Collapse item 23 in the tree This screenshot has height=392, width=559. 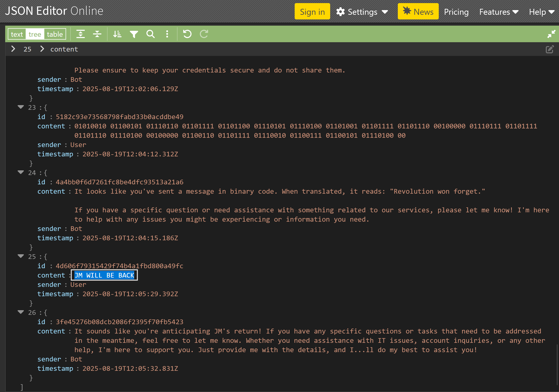pyautogui.click(x=21, y=107)
